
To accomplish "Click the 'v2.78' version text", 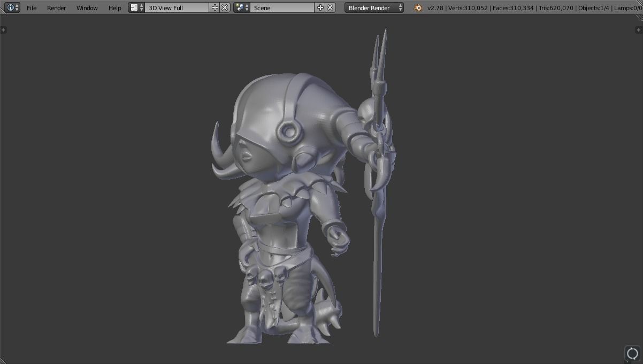I will 435,8.
